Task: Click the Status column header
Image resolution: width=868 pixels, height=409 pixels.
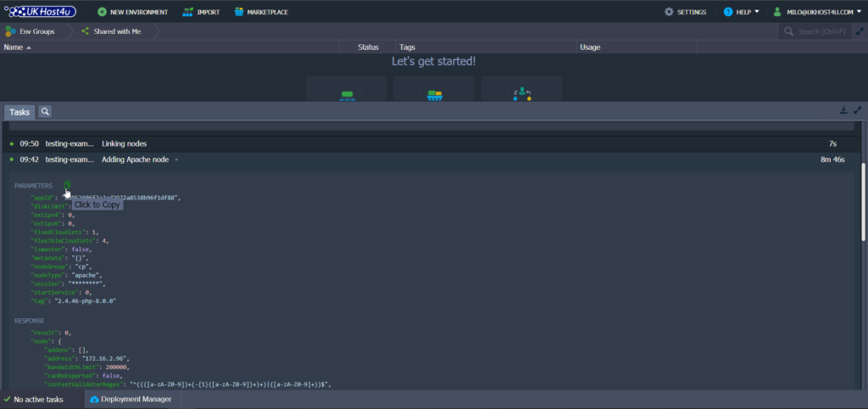Action: (x=368, y=48)
